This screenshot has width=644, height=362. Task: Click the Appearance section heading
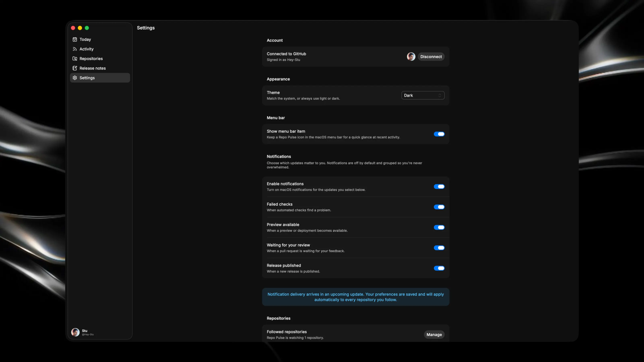pyautogui.click(x=278, y=79)
